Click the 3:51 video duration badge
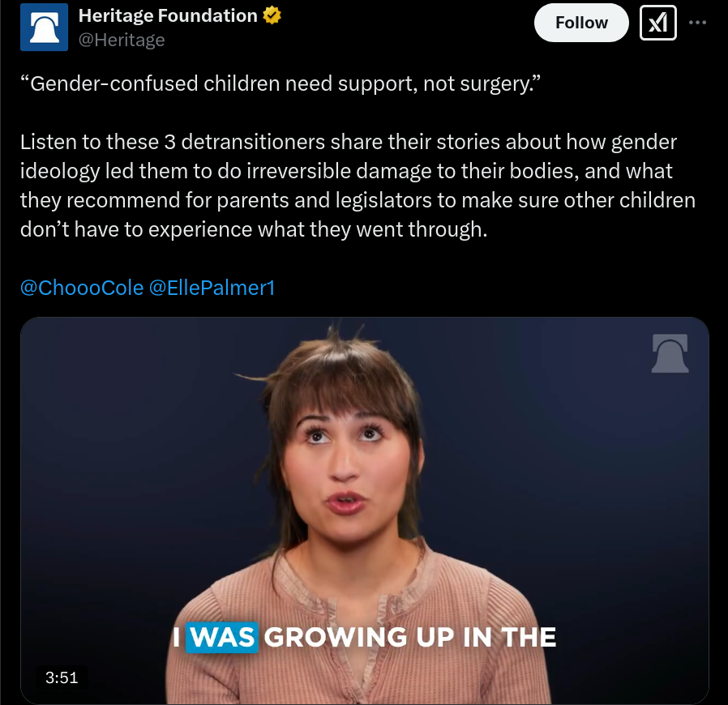 62,677
